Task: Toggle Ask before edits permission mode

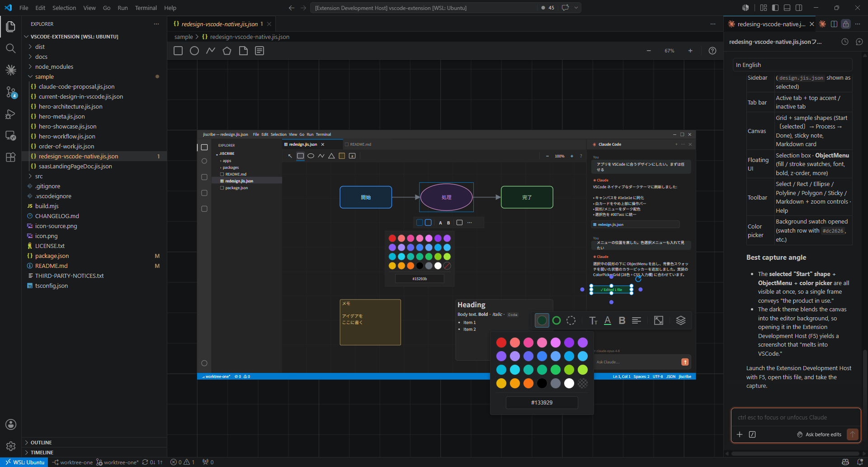Action: click(819, 434)
